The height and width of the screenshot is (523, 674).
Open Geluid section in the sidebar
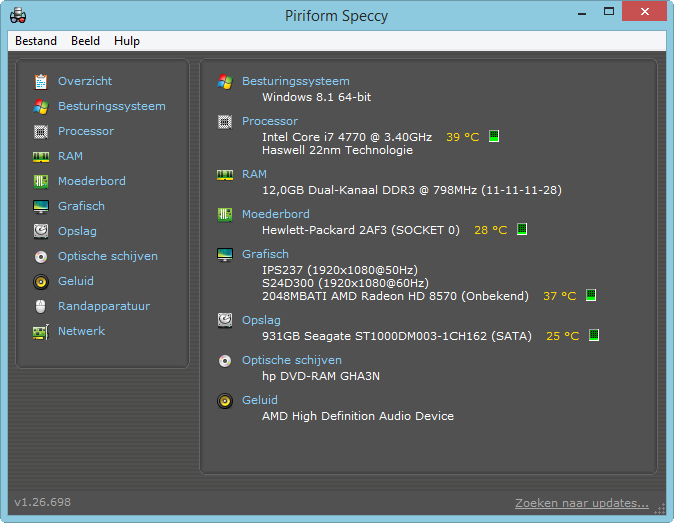tap(76, 281)
